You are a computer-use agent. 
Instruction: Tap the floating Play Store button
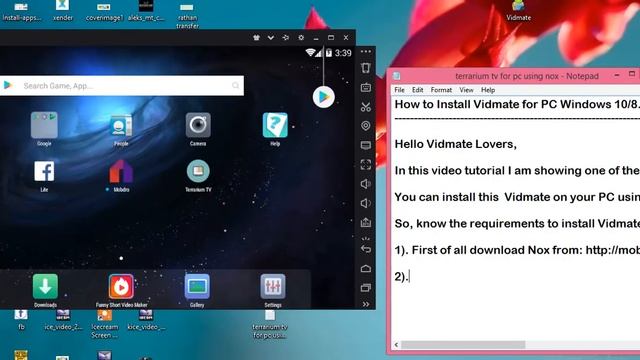(324, 97)
